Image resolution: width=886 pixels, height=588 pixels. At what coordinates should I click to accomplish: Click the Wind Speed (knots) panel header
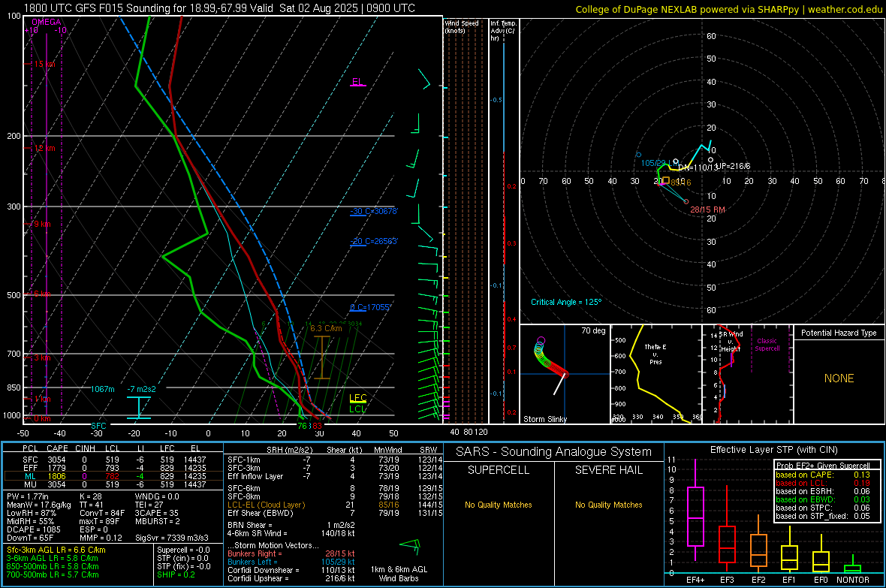(x=462, y=26)
